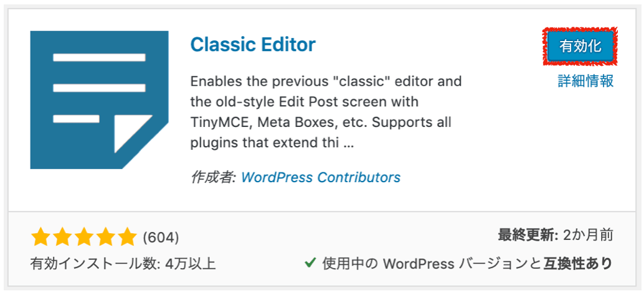
Task: Click the (604) rating count
Action: [x=161, y=238]
